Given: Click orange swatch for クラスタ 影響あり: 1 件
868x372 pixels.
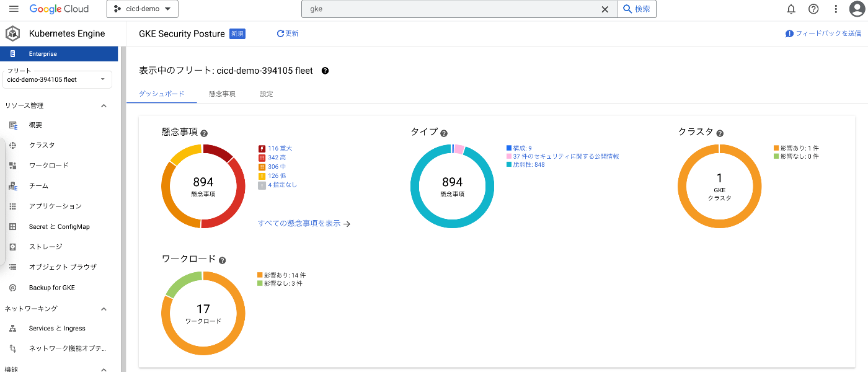Looking at the screenshot, I should point(776,148).
